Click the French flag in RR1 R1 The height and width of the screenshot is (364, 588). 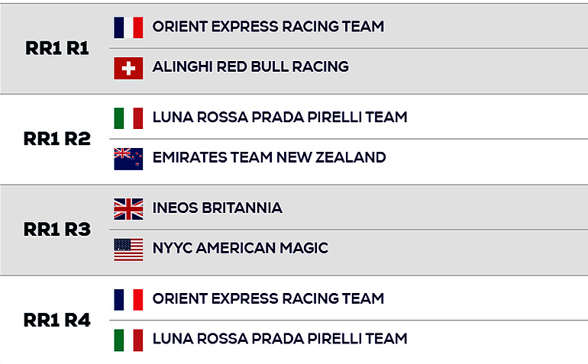(x=128, y=27)
